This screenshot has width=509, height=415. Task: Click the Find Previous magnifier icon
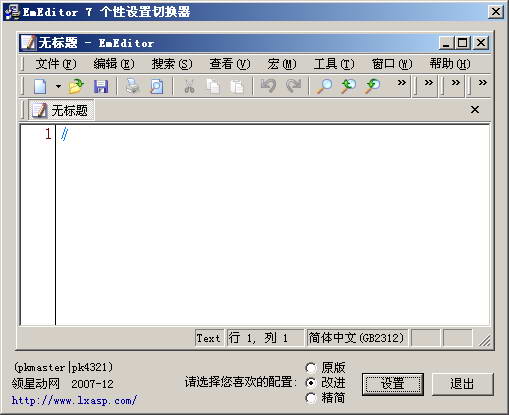pos(348,86)
